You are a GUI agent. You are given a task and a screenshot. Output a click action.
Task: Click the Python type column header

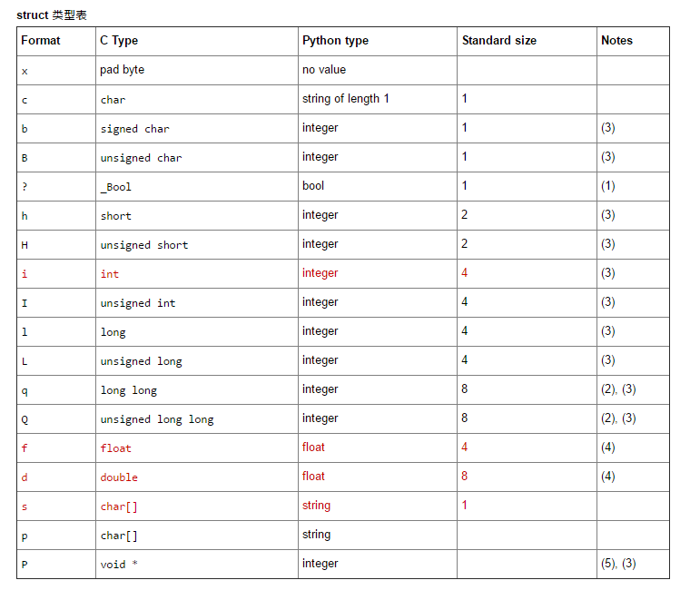pyautogui.click(x=335, y=41)
